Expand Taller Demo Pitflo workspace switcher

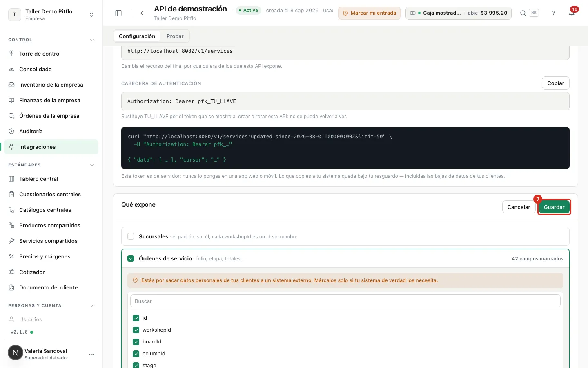pyautogui.click(x=51, y=15)
